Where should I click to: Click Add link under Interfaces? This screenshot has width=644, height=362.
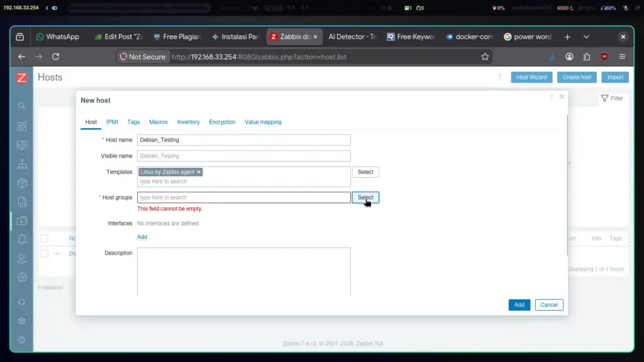click(x=142, y=237)
